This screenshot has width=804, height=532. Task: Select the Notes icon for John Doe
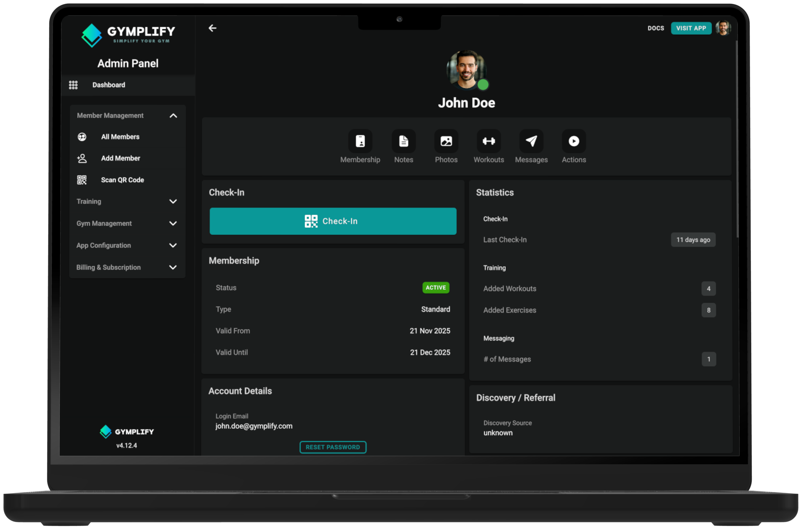pos(403,141)
